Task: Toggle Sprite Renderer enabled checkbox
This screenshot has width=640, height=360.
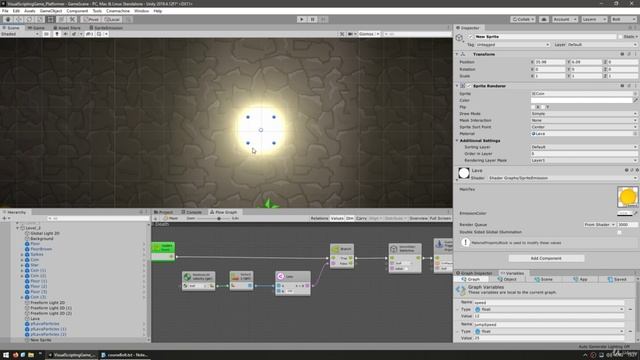Action: click(469, 86)
